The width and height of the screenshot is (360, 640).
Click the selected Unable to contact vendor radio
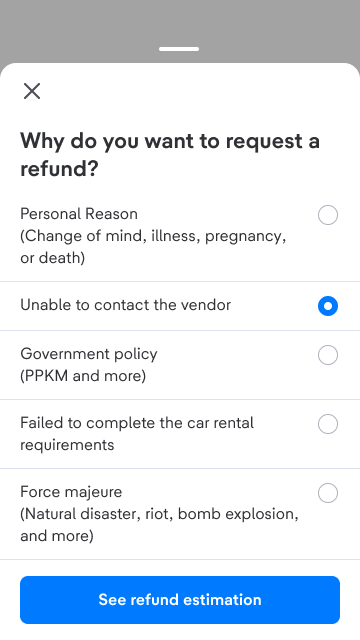[328, 306]
